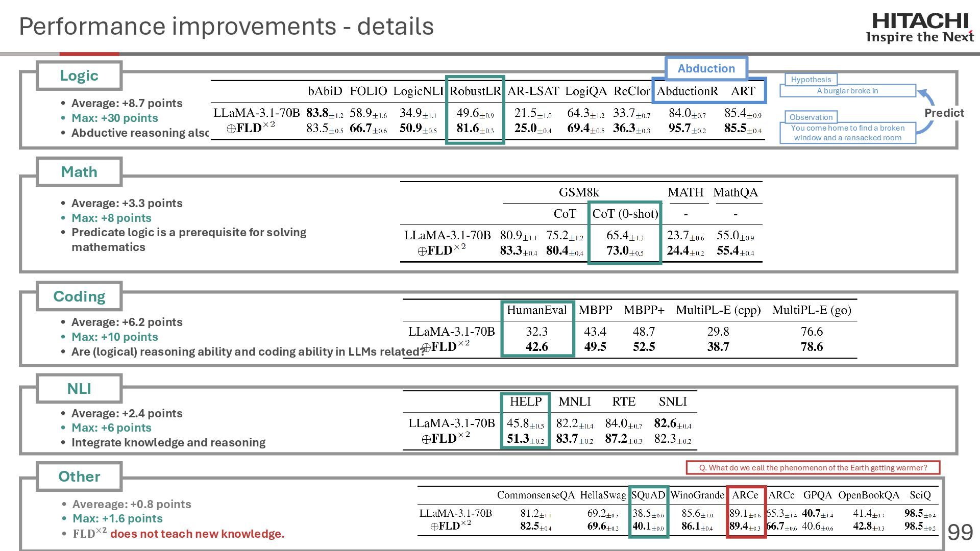Click the CoT (0-shot) column header
Screen dimensions: 980x551
[625, 214]
